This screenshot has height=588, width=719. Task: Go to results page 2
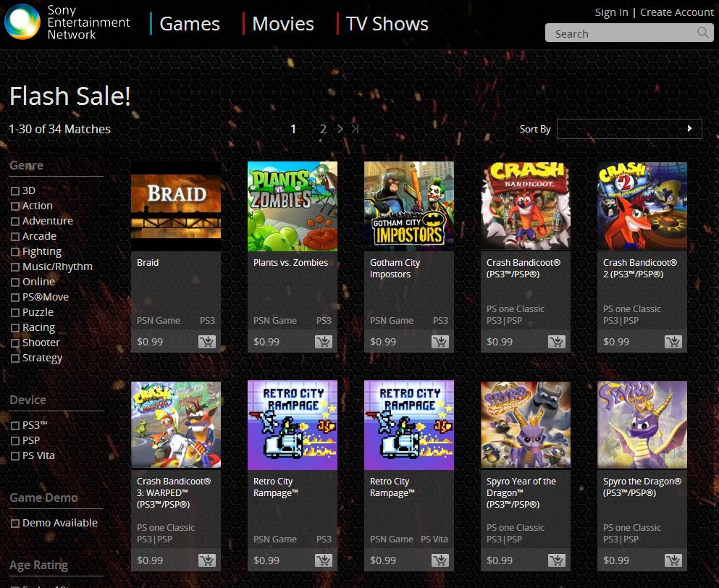pos(323,130)
